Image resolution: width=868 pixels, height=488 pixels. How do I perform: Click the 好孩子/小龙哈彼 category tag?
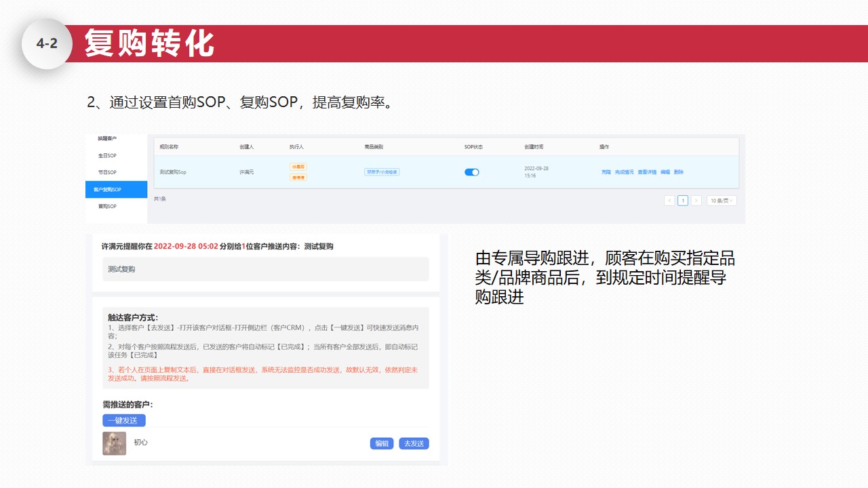pos(382,172)
